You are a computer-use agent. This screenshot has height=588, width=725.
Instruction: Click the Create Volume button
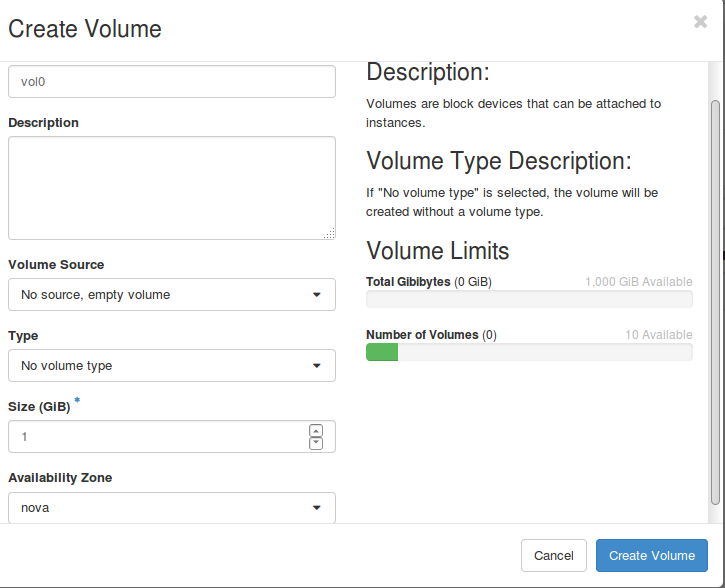point(651,555)
